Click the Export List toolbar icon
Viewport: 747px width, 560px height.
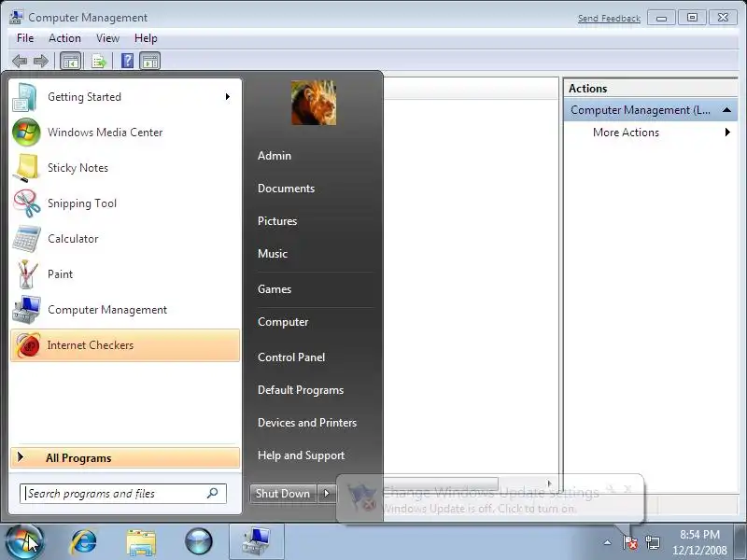click(99, 61)
